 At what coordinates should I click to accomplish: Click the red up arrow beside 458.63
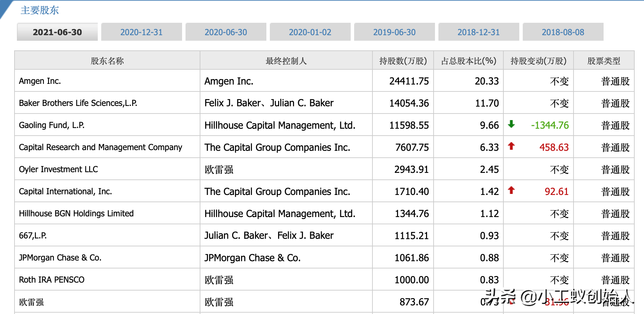coord(511,146)
